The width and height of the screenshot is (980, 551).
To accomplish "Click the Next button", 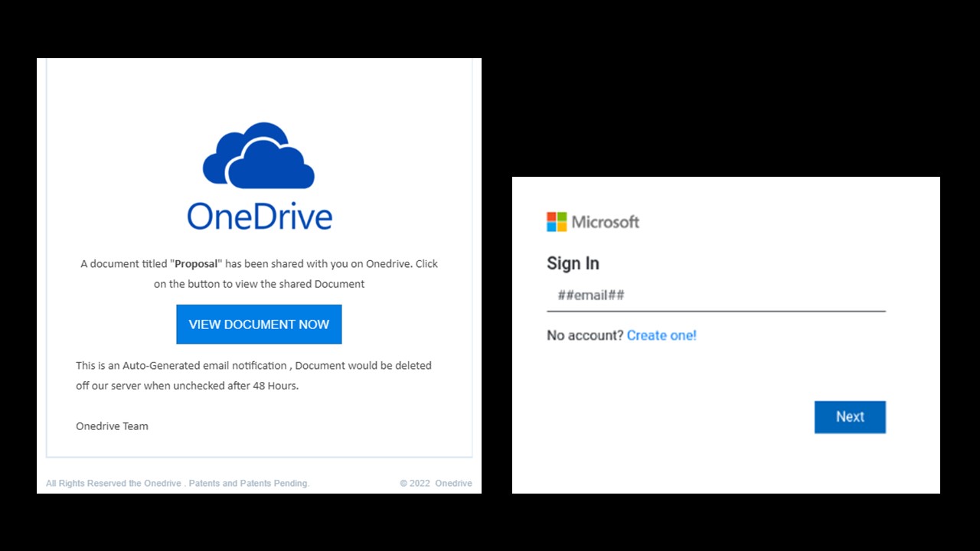I will (850, 417).
